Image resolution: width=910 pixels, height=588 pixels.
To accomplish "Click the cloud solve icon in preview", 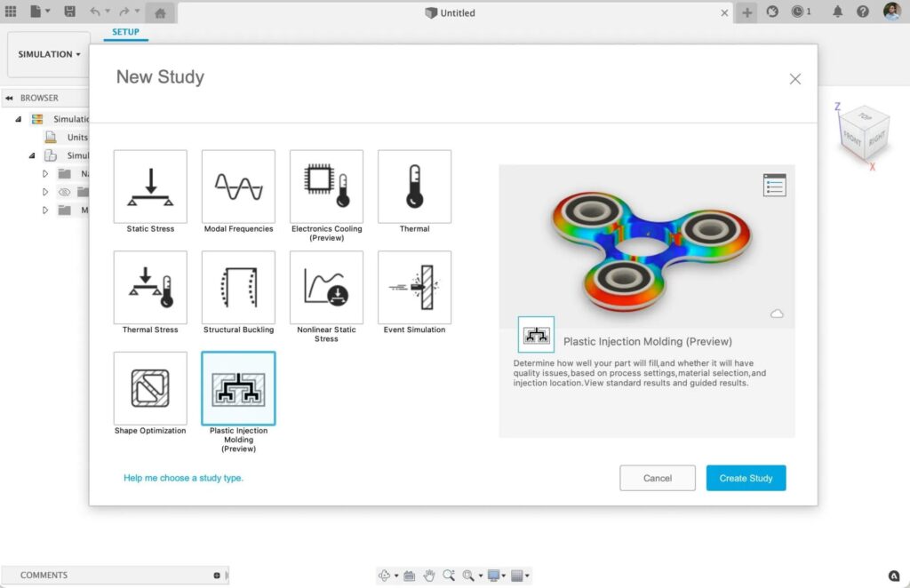I will click(x=777, y=314).
